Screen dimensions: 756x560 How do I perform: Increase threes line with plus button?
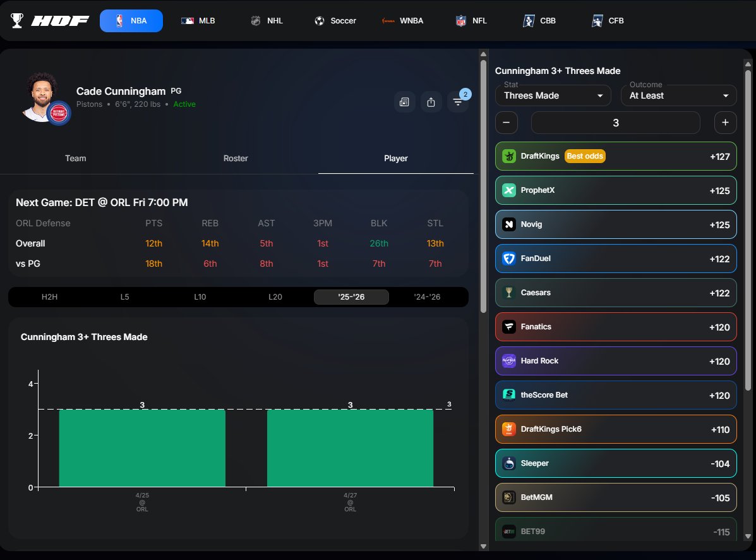point(725,123)
